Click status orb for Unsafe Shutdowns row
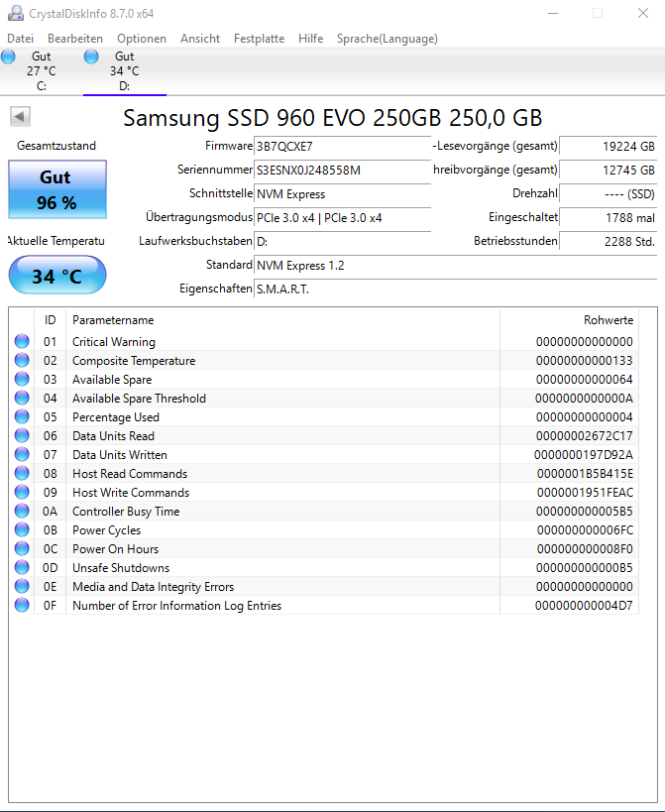The image size is (665, 812). (22, 567)
